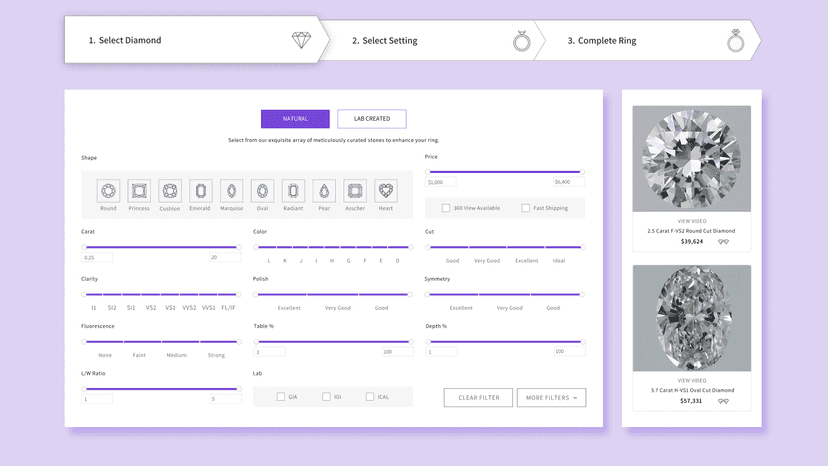828x466 pixels.
Task: Click the ring setting icon in step 2
Action: click(x=522, y=41)
